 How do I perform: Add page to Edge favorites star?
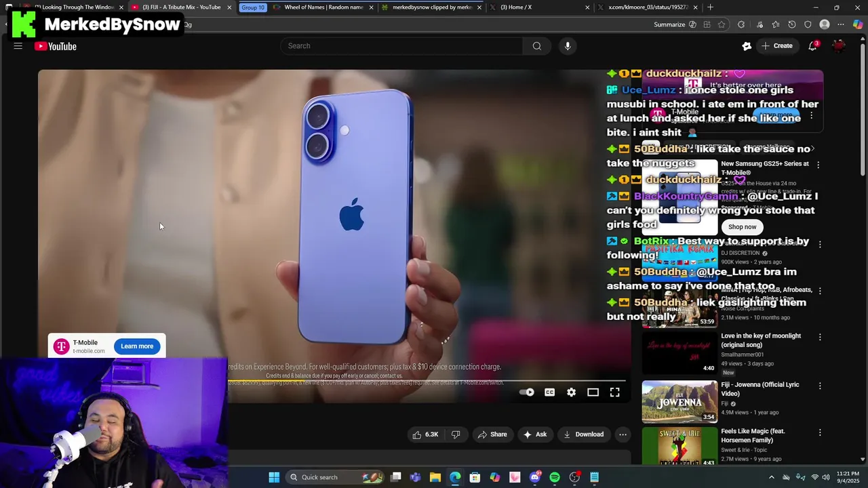722,24
